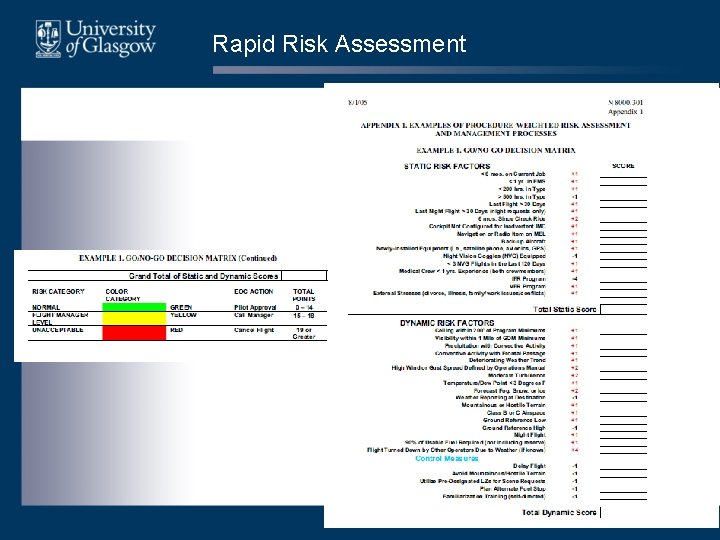This screenshot has height=540, width=720.
Task: Select the 'EXAMPLE 1. GO/NO-GO DECISION MATRIX (Continued)' heading
Action: pos(178,258)
